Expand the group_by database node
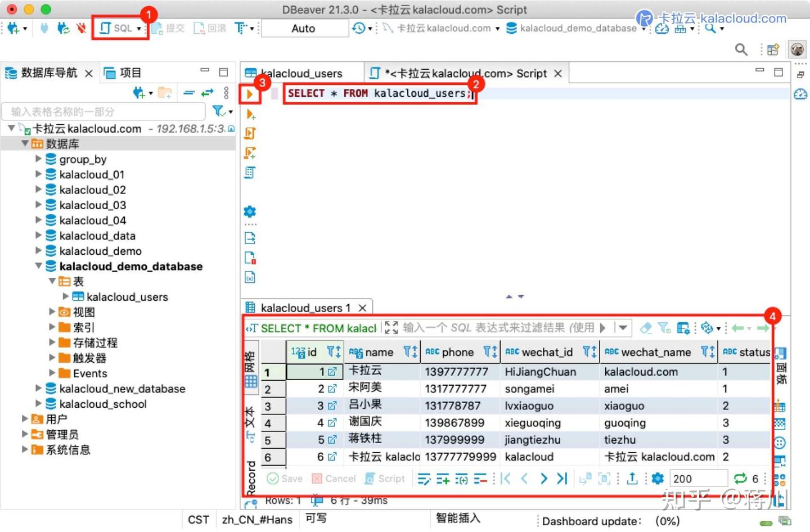 click(38, 159)
